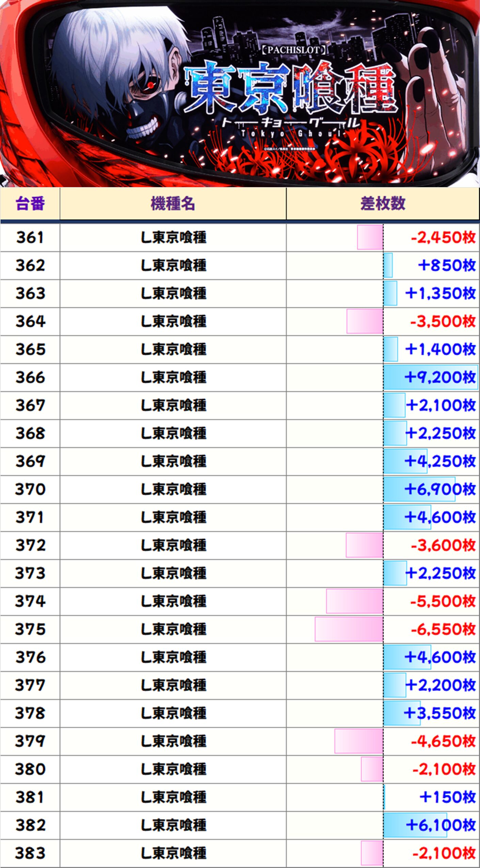Click the +150枚 value for machine 381
Viewport: 480px width, 868px height.
pos(447,797)
